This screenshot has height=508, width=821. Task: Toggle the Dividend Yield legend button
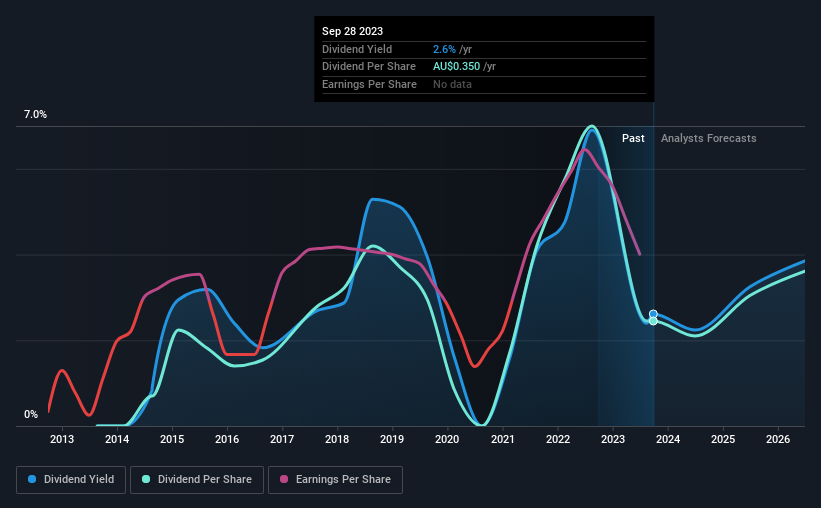71,480
